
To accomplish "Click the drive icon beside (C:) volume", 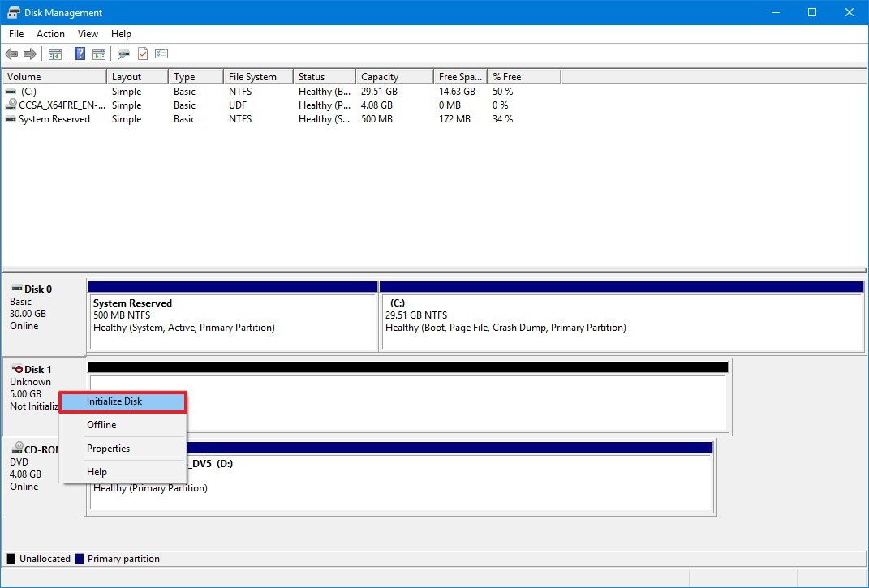I will pos(11,92).
